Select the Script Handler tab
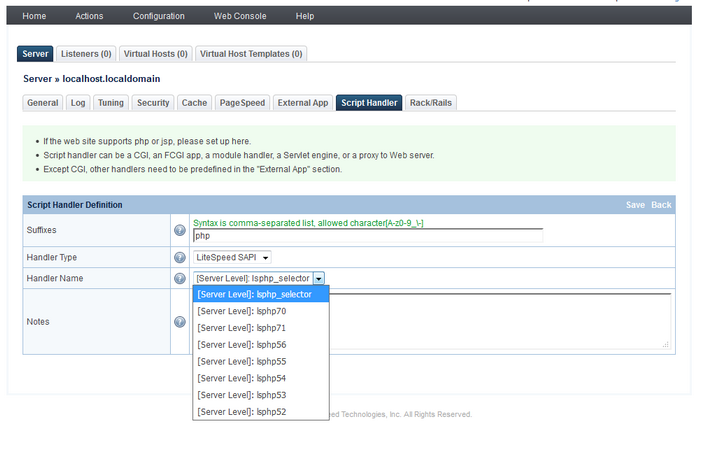 (369, 103)
